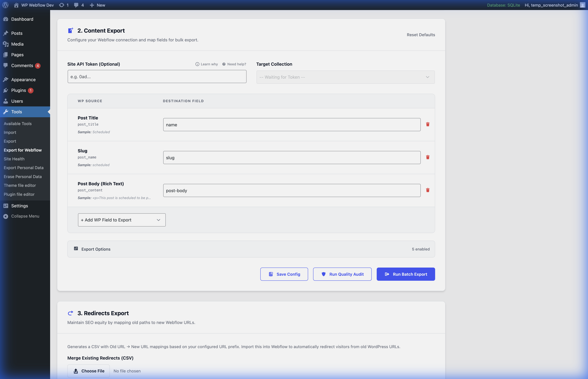Click Reset Defaults
Screen dimensions: 588x379
click(x=421, y=35)
